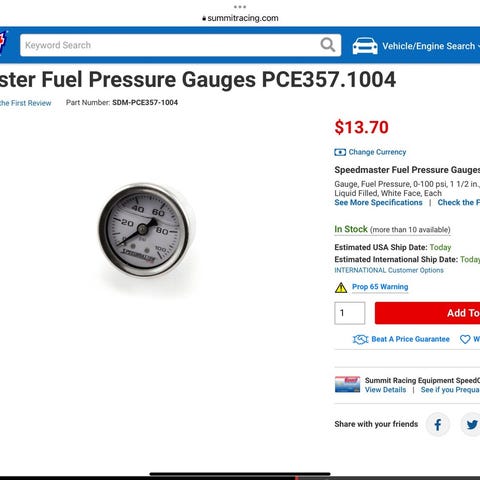Open INTERNATIONAL Customer Options link
Image resolution: width=480 pixels, height=480 pixels.
point(389,270)
